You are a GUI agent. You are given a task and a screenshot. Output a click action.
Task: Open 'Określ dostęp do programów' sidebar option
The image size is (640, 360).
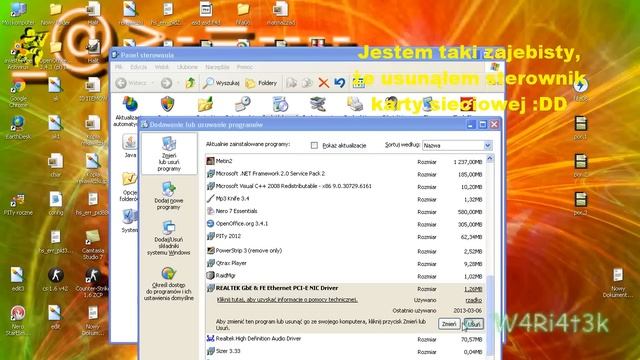click(169, 284)
